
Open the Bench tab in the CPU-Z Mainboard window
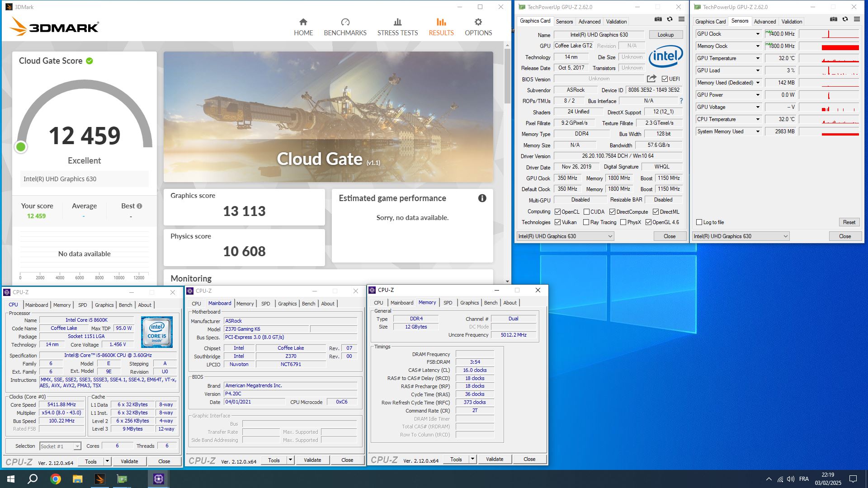(308, 304)
